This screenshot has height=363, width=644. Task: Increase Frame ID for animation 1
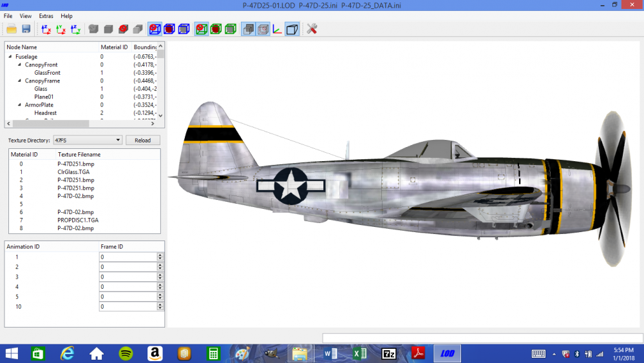click(x=160, y=255)
